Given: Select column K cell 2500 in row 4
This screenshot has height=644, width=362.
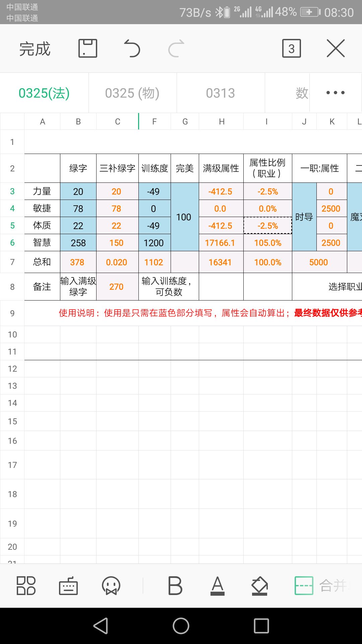Looking at the screenshot, I should [331, 208].
